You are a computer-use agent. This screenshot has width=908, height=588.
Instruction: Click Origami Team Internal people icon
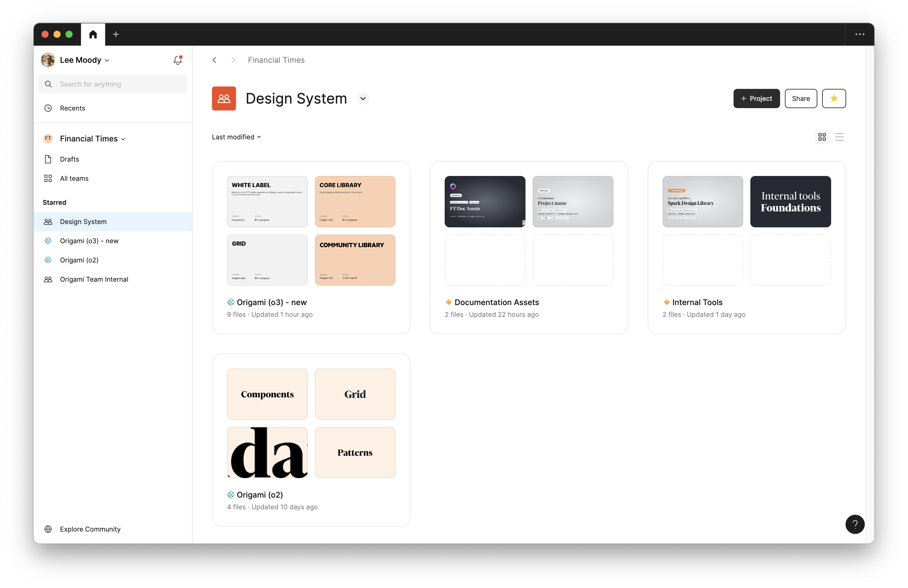tap(48, 279)
